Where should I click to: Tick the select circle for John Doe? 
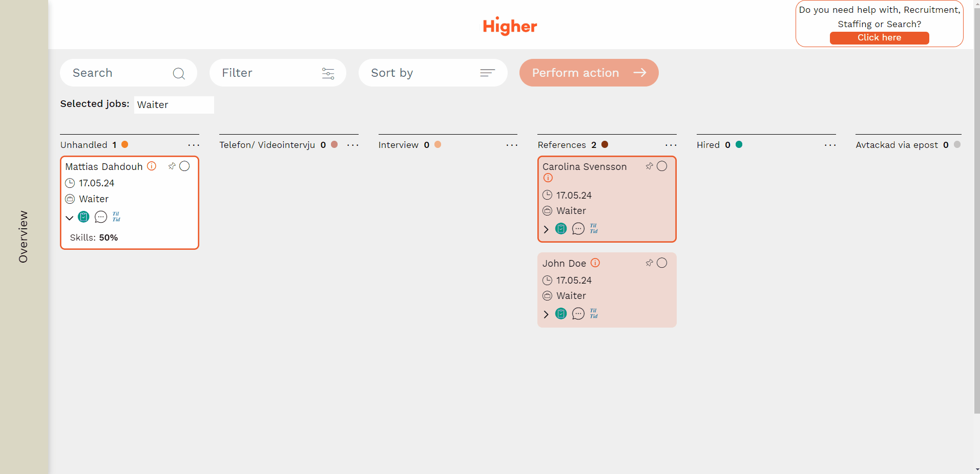coord(662,263)
